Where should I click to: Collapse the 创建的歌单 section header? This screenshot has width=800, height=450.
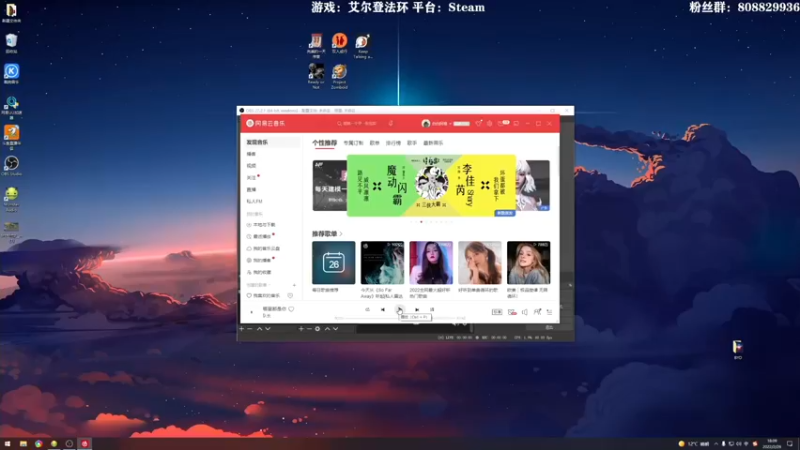(x=258, y=285)
